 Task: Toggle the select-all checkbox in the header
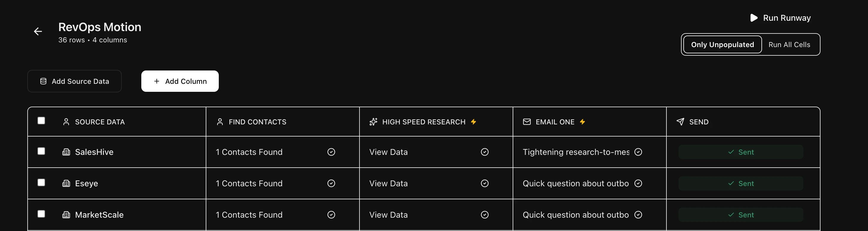(41, 121)
